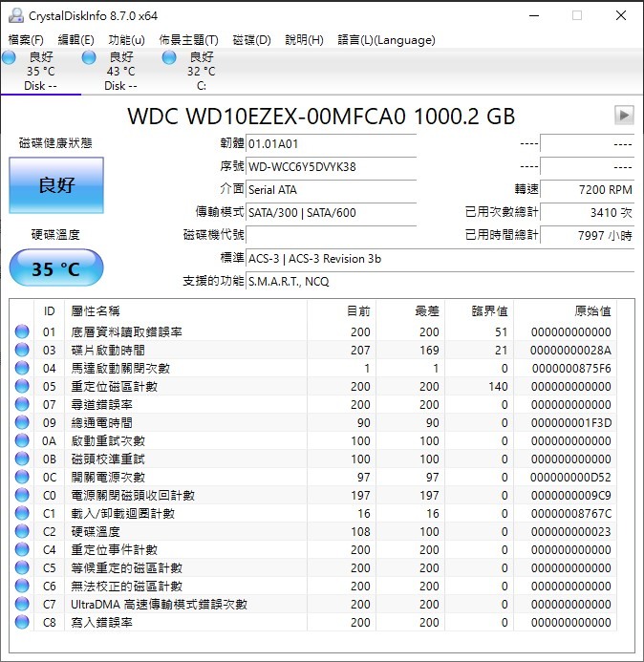The width and height of the screenshot is (644, 662).
Task: Click status orb for attribute 03 碟片啟動時間
Action: tap(22, 350)
